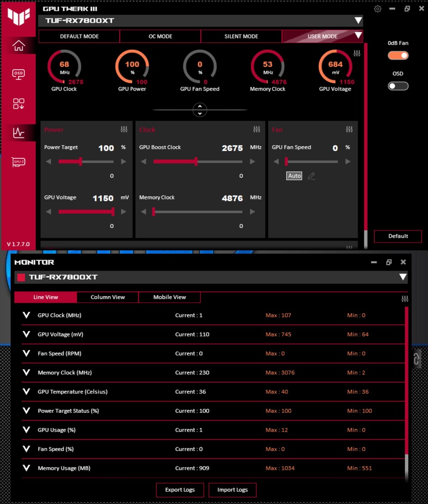Collapse the gauges section expander
Screen dimensions: 428x504
point(200,110)
